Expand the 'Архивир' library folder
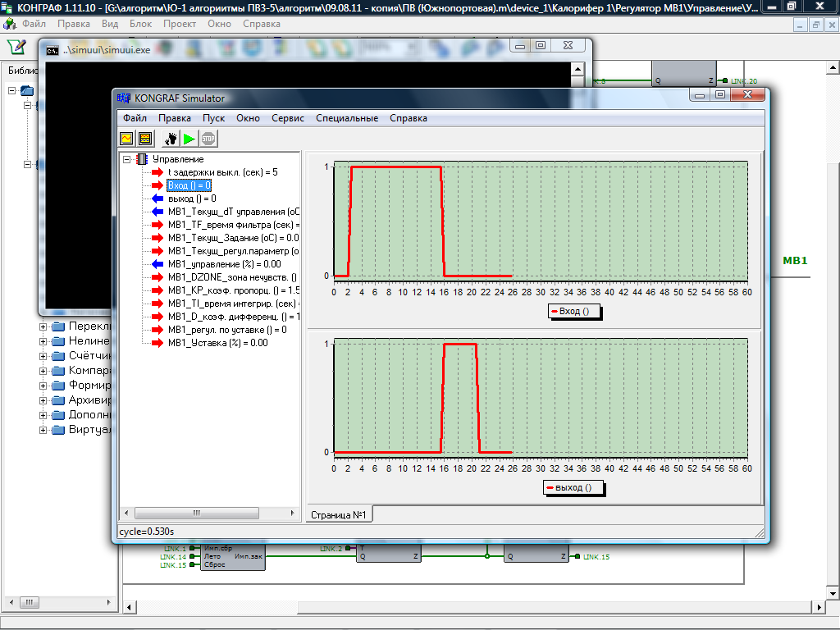The image size is (840, 630). tap(43, 400)
